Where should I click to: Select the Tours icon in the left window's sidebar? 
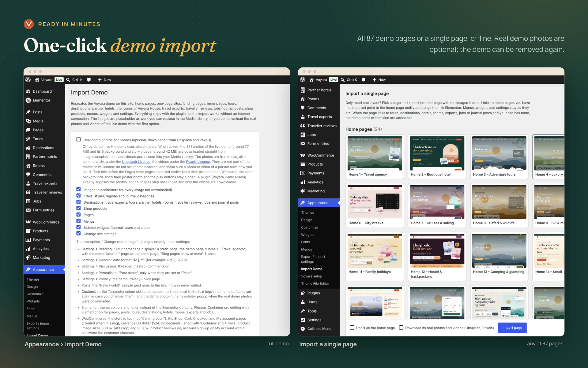pos(28,139)
